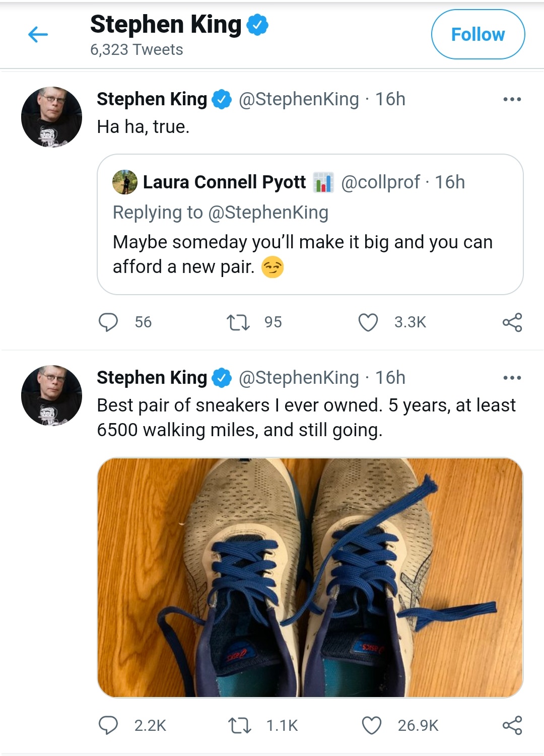544x756 pixels.
Task: Open the @collprof handle link
Action: [380, 182]
